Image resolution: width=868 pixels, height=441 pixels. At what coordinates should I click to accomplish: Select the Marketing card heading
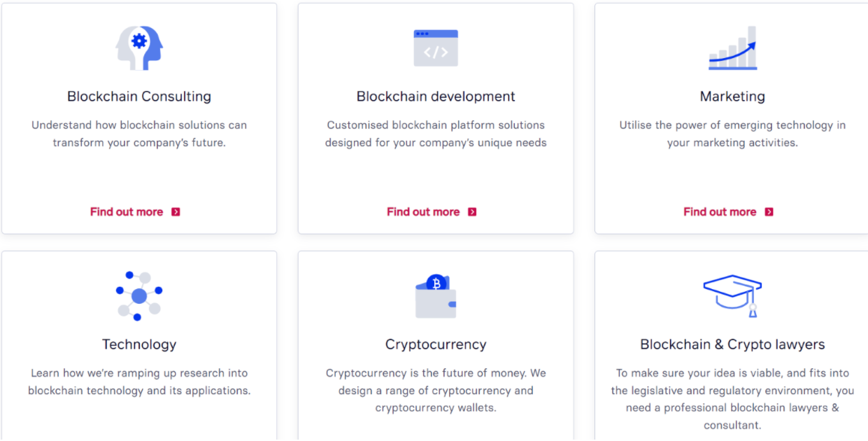[732, 97]
